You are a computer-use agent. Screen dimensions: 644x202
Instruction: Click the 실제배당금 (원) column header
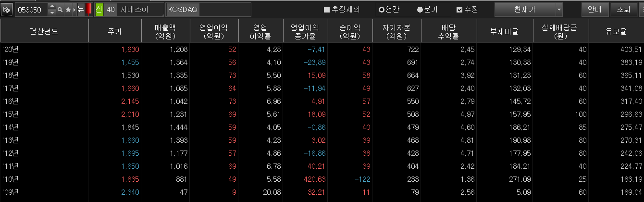pyautogui.click(x=560, y=32)
